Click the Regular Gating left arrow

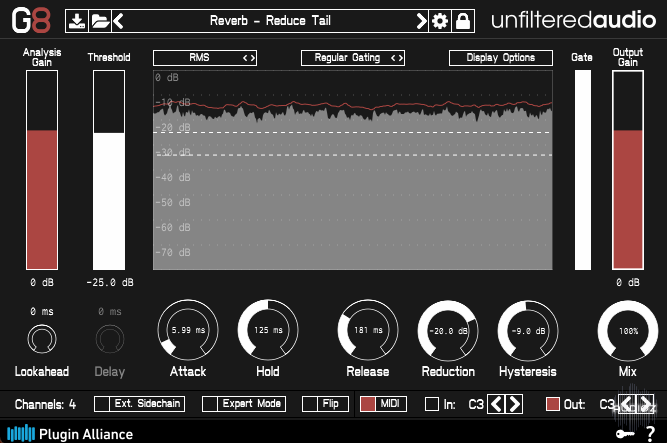(x=393, y=58)
